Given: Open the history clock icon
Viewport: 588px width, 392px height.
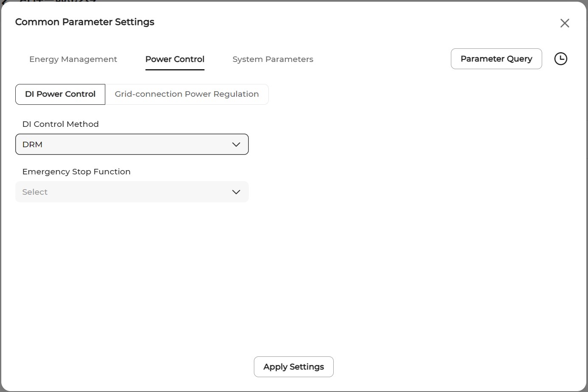Looking at the screenshot, I should point(560,59).
